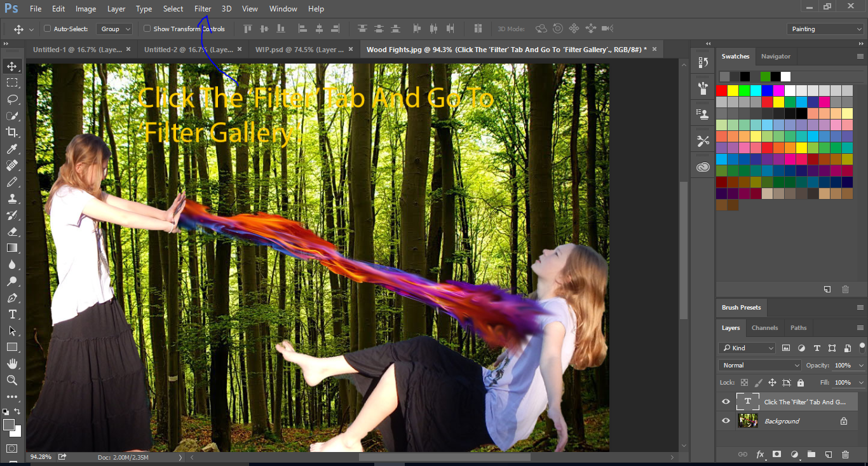Screen dimensions: 868x466
Task: Hide the text layer via eye icon
Action: point(726,402)
